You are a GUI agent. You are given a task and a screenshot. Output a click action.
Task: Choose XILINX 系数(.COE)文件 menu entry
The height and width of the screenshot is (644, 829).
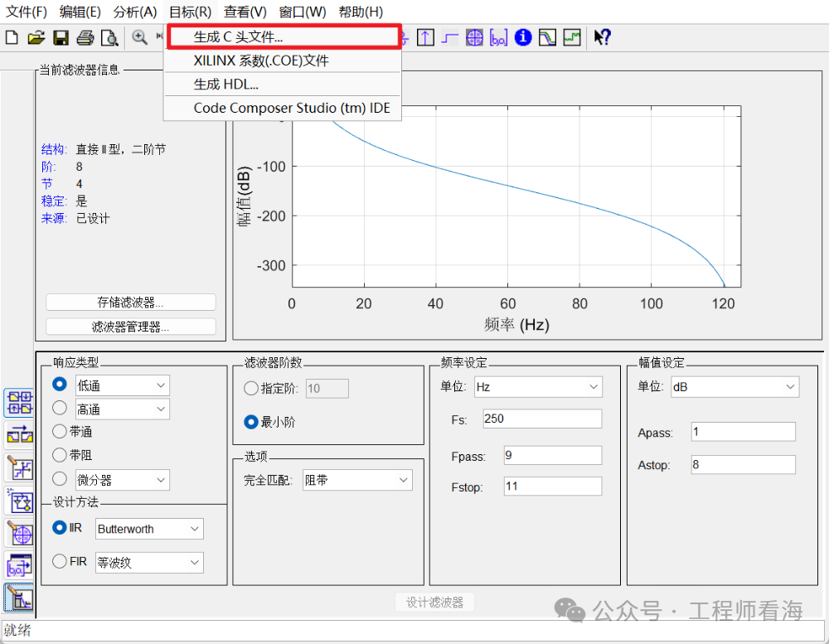283,61
